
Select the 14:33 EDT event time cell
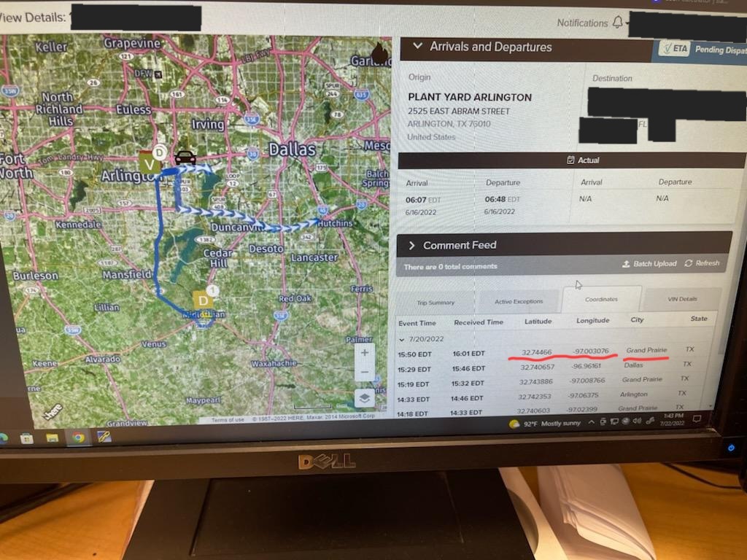(x=413, y=400)
